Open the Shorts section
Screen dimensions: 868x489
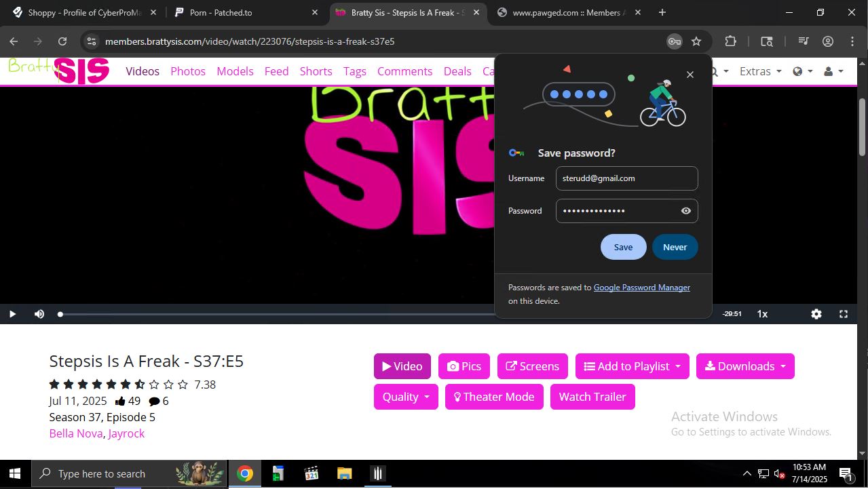[x=316, y=71]
